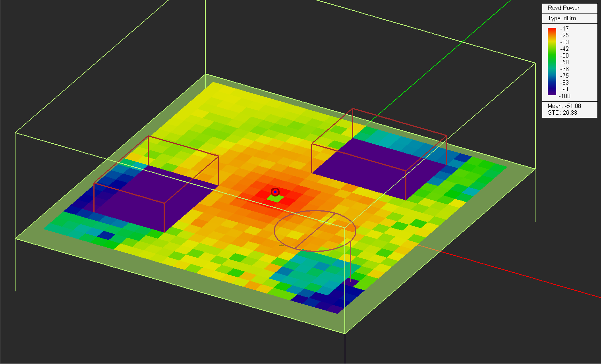Select the -58 value on the legend scale
Screen dimensions: 601x364
[x=564, y=62]
